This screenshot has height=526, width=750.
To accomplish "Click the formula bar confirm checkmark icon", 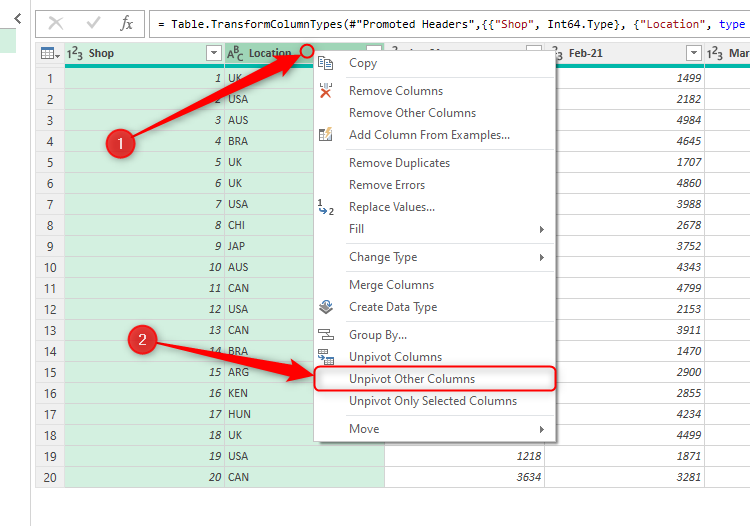I will tap(93, 23).
